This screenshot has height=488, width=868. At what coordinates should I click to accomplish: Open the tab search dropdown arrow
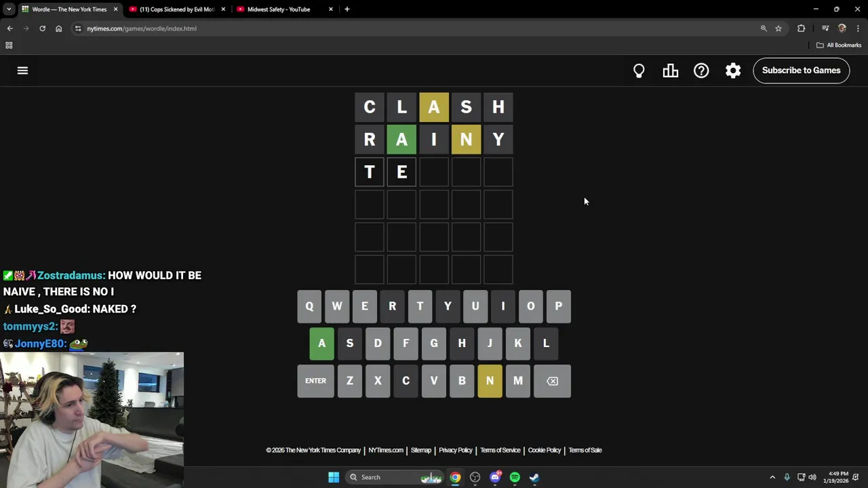pos(9,9)
